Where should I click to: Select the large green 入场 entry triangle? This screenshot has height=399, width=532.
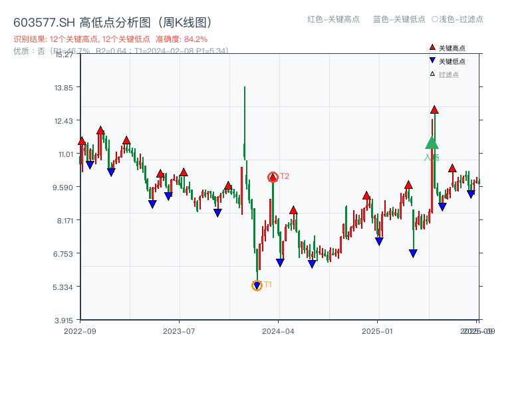click(432, 142)
